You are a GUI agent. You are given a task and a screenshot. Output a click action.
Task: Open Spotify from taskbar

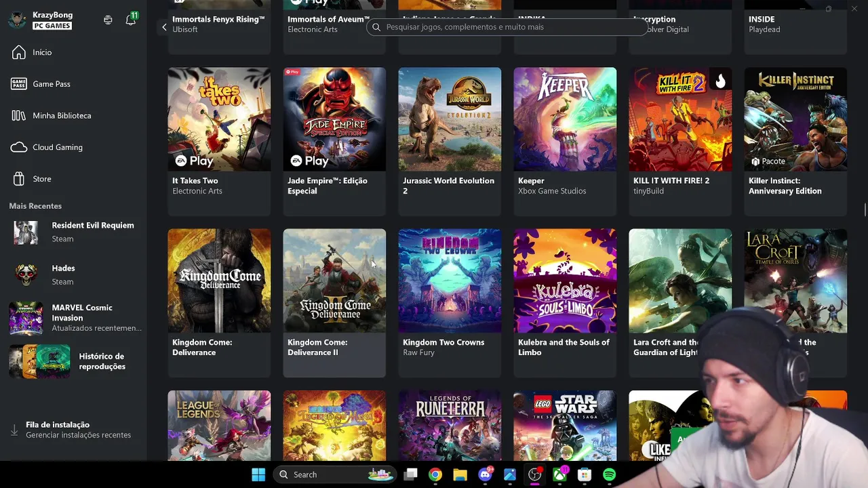[609, 474]
